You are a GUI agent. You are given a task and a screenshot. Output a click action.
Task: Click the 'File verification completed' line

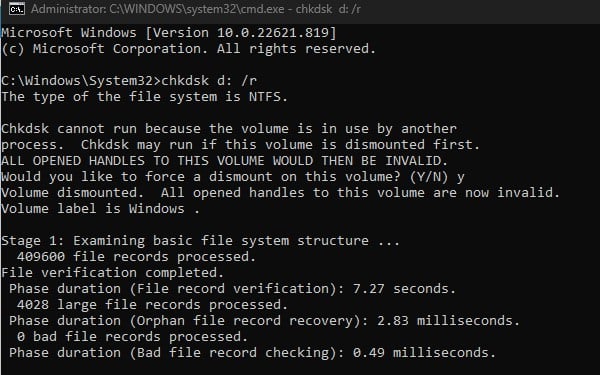[x=112, y=273]
